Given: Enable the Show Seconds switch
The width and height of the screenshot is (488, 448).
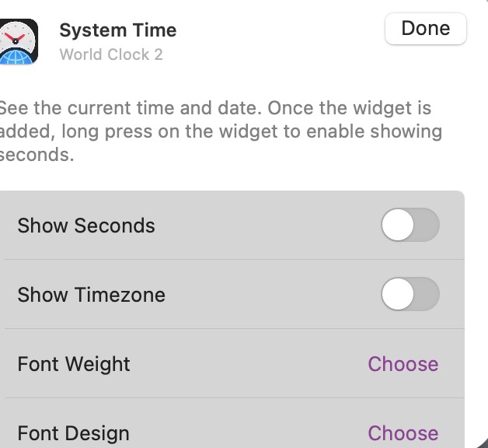Looking at the screenshot, I should 410,226.
